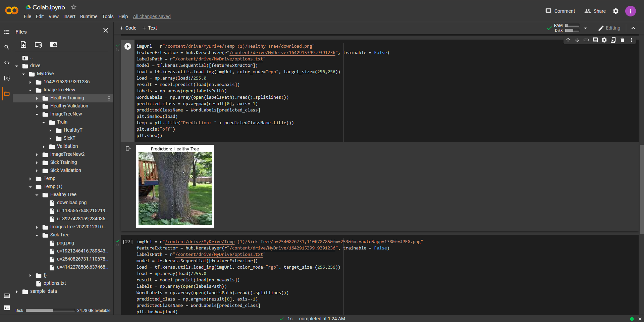Click the Mount Drive icon
Screen dimensions: 644x322
click(x=54, y=44)
